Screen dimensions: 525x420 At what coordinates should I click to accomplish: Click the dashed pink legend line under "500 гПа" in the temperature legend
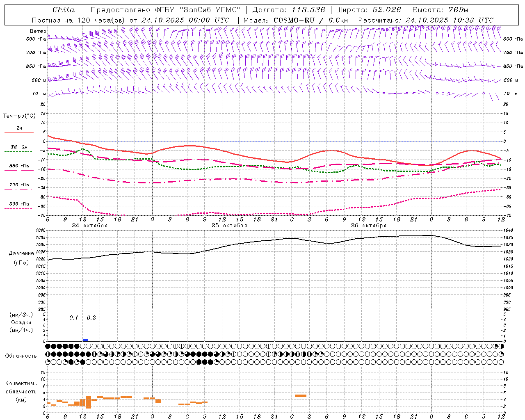[18, 208]
